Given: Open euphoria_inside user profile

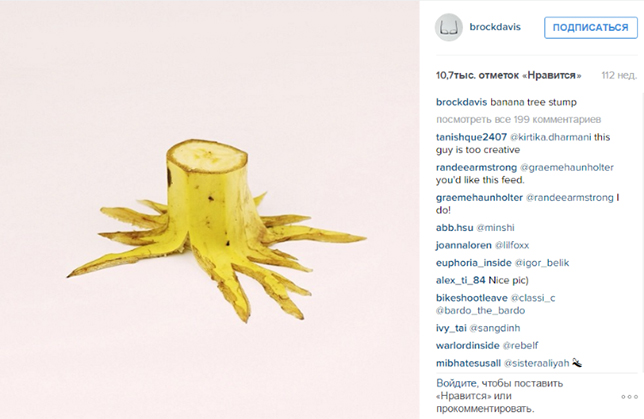Looking at the screenshot, I should 474,263.
